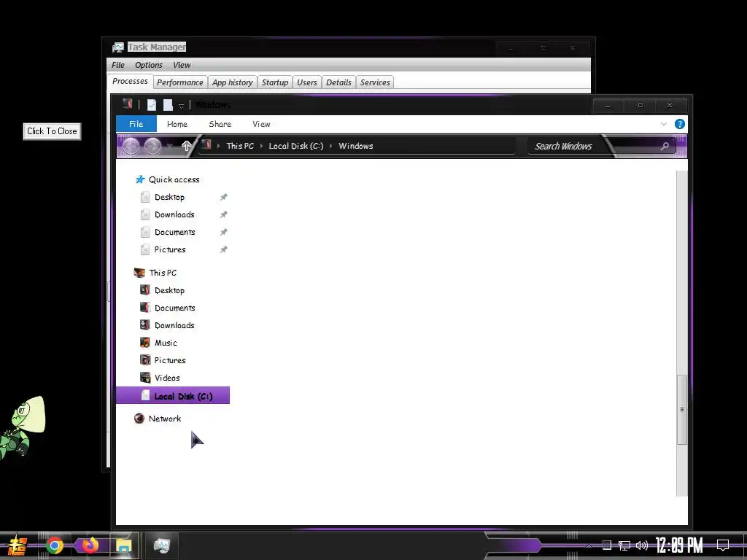Click This PC in the address breadcrumb
The height and width of the screenshot is (560, 747).
(240, 146)
